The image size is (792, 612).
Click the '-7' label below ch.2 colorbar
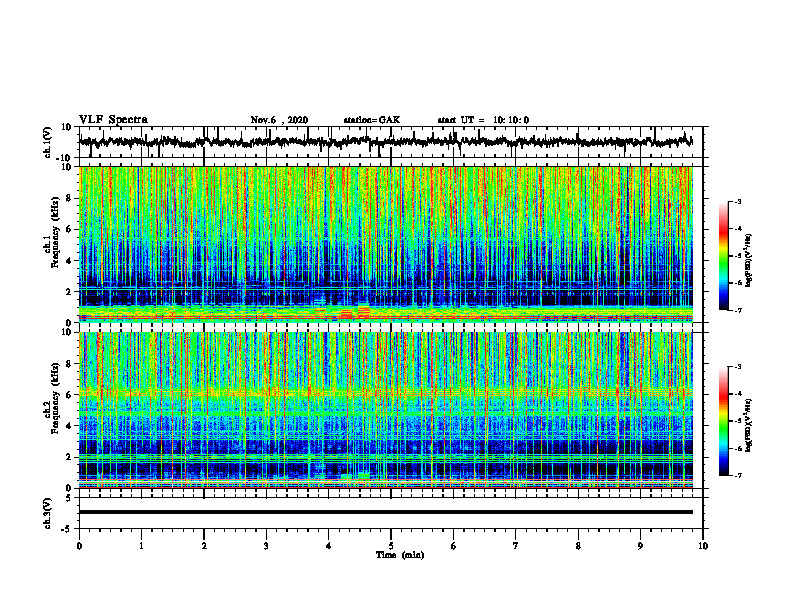click(738, 476)
